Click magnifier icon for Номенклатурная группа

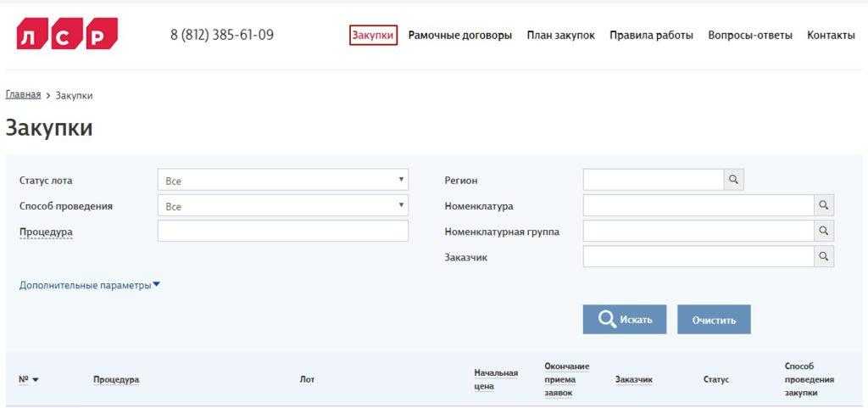click(x=823, y=231)
